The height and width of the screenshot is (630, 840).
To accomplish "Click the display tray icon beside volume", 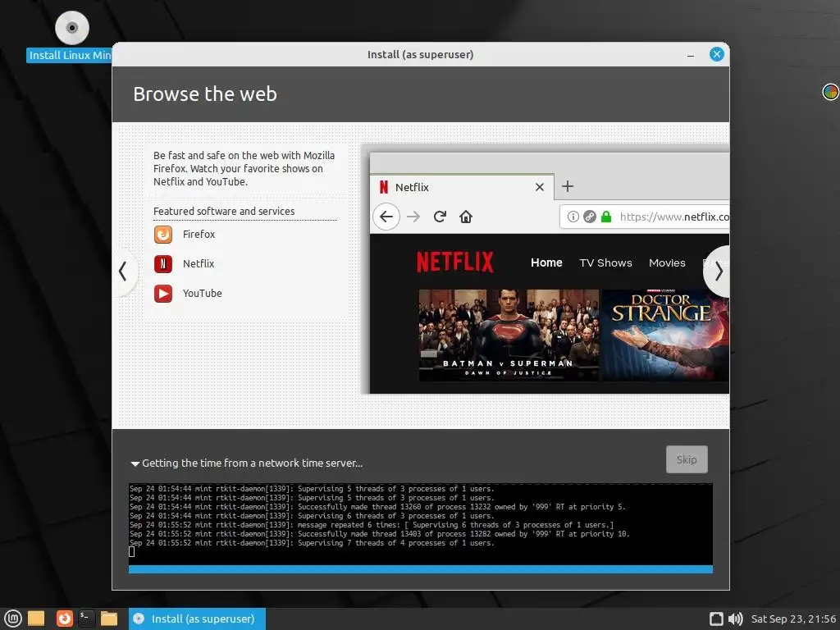I will click(716, 619).
